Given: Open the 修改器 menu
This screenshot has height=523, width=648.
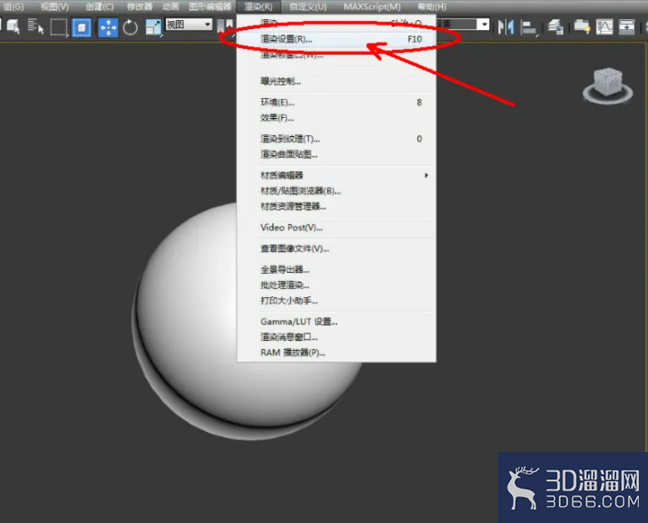Looking at the screenshot, I should 140,7.
